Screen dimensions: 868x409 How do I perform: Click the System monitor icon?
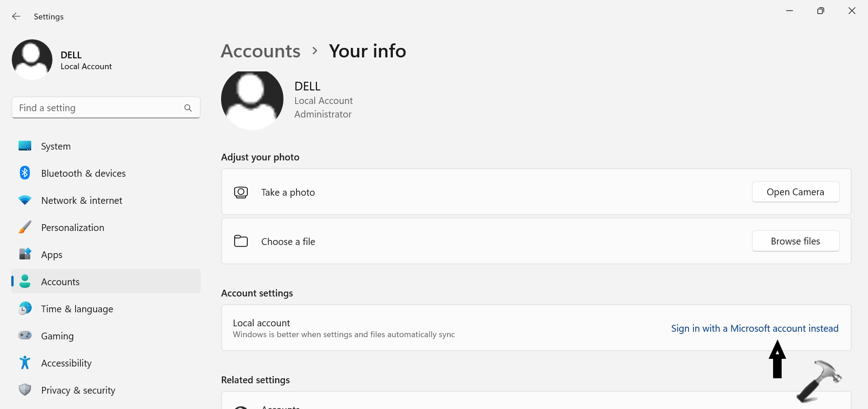tap(25, 146)
